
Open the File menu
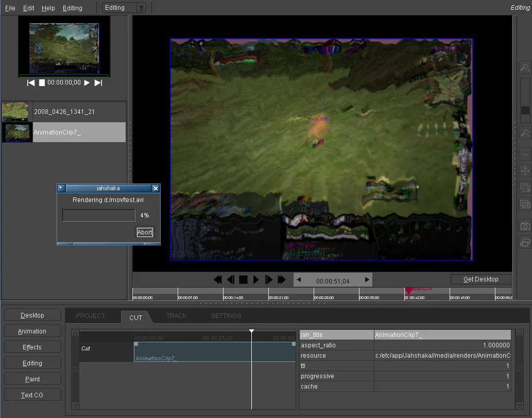click(x=10, y=8)
